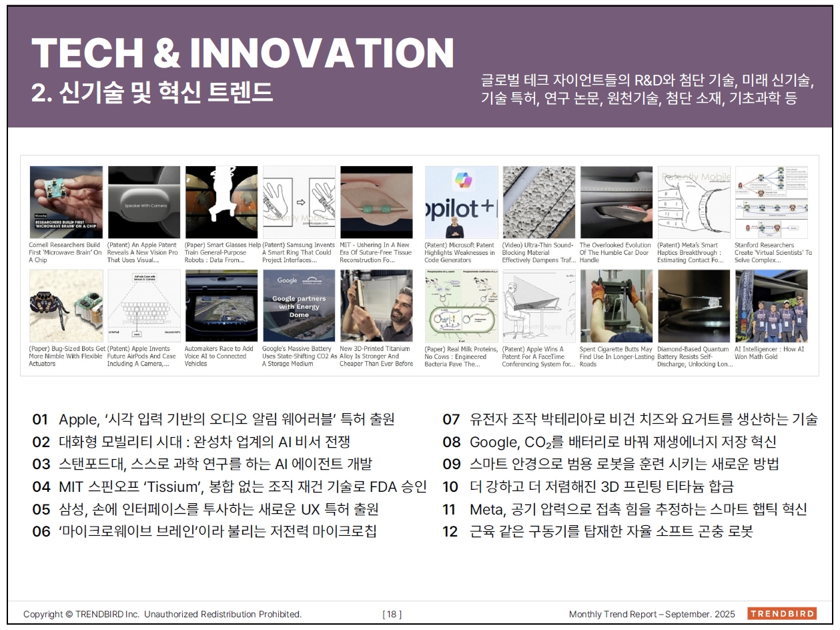The image size is (840, 630).
Task: Select list item 07 about vegan cheese bacteria
Action: 631,419
